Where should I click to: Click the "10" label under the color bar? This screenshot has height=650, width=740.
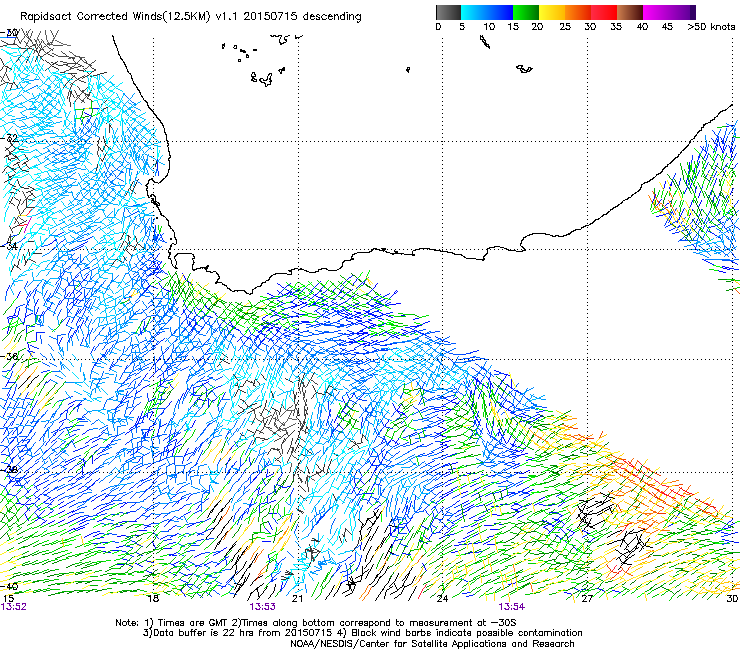coord(489,27)
